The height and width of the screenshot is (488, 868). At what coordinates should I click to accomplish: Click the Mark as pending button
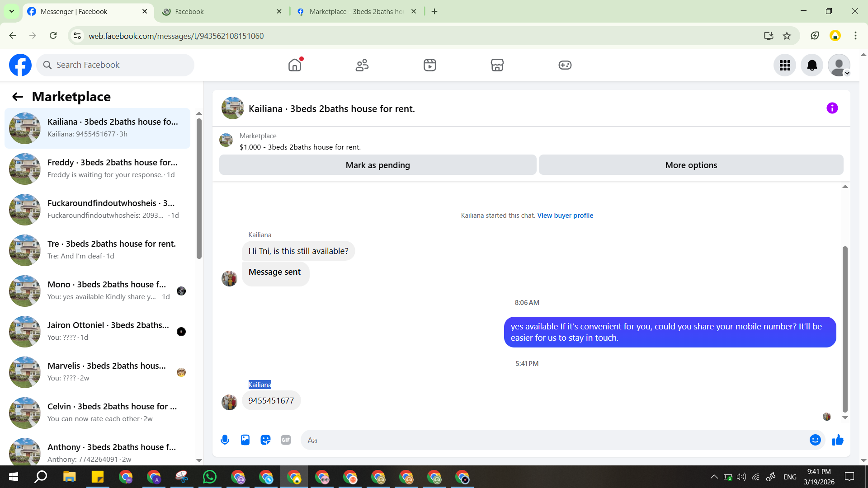(x=377, y=165)
